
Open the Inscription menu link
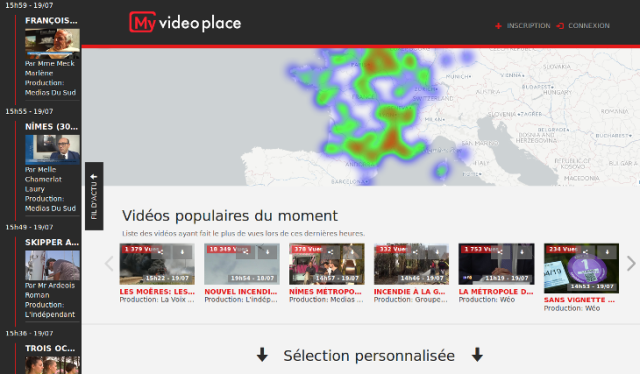click(528, 26)
